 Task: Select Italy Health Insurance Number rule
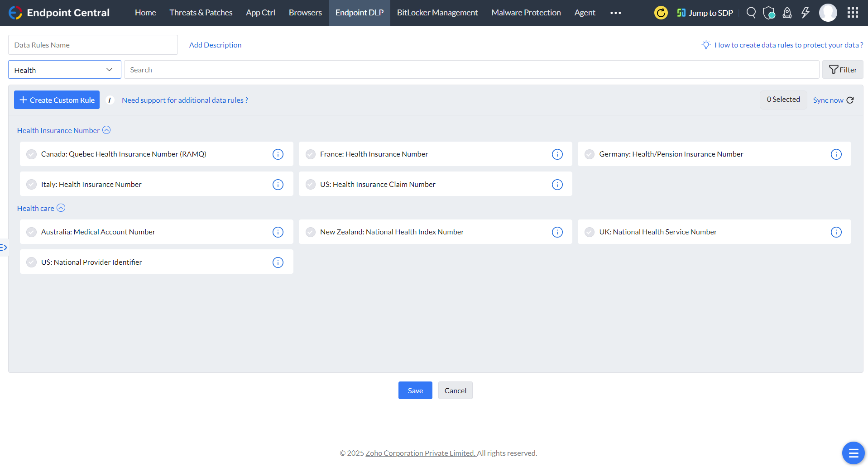coord(31,185)
